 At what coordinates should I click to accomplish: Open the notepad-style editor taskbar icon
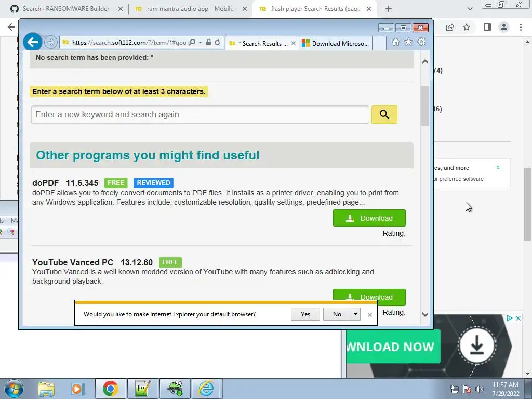coord(142,389)
